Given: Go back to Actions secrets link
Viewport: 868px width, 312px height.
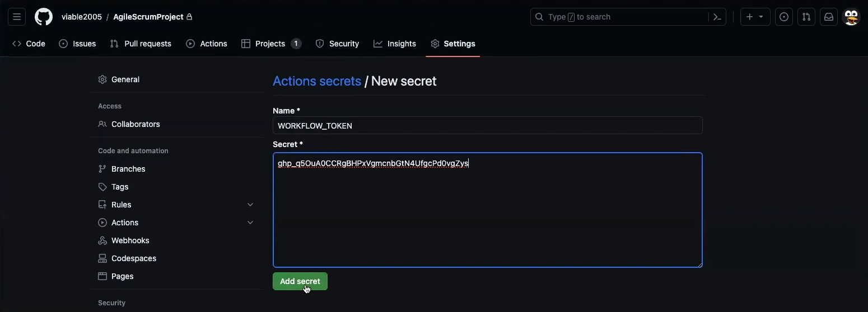Looking at the screenshot, I should 317,81.
